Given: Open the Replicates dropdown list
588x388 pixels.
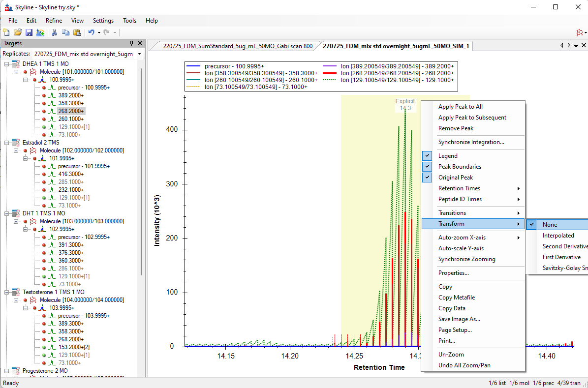Looking at the screenshot, I should 139,54.
